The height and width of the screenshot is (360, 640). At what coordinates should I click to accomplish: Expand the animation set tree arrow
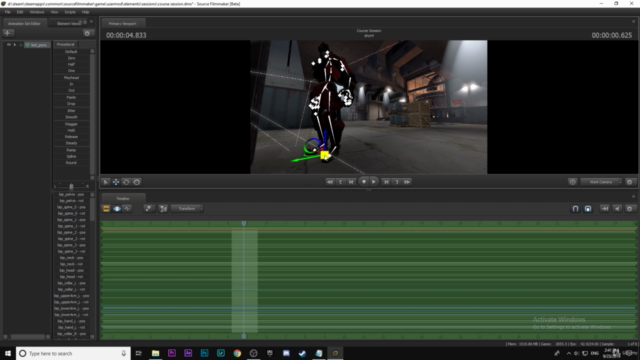(x=15, y=44)
